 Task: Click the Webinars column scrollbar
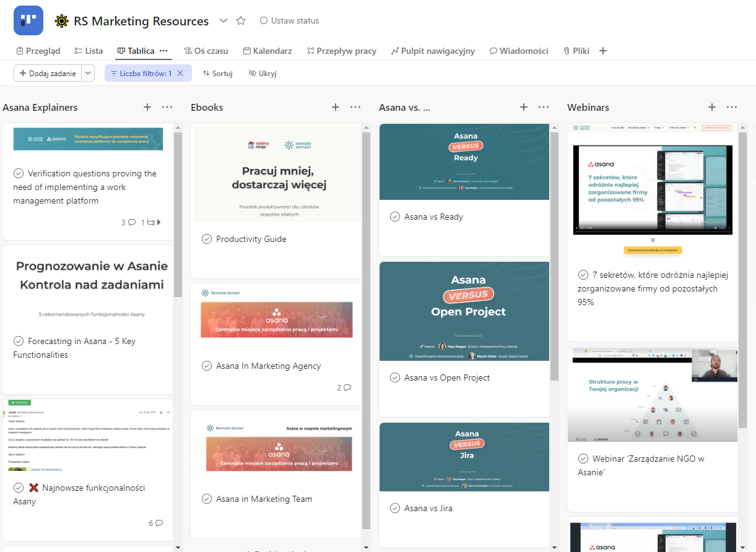tap(742, 280)
